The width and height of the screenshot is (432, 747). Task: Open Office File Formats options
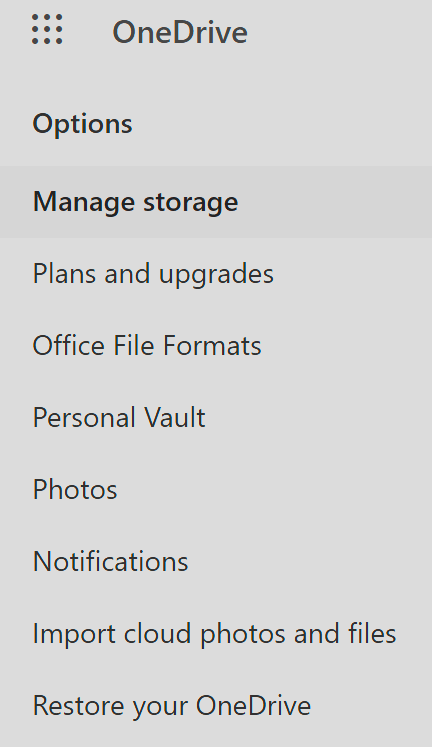216,346
